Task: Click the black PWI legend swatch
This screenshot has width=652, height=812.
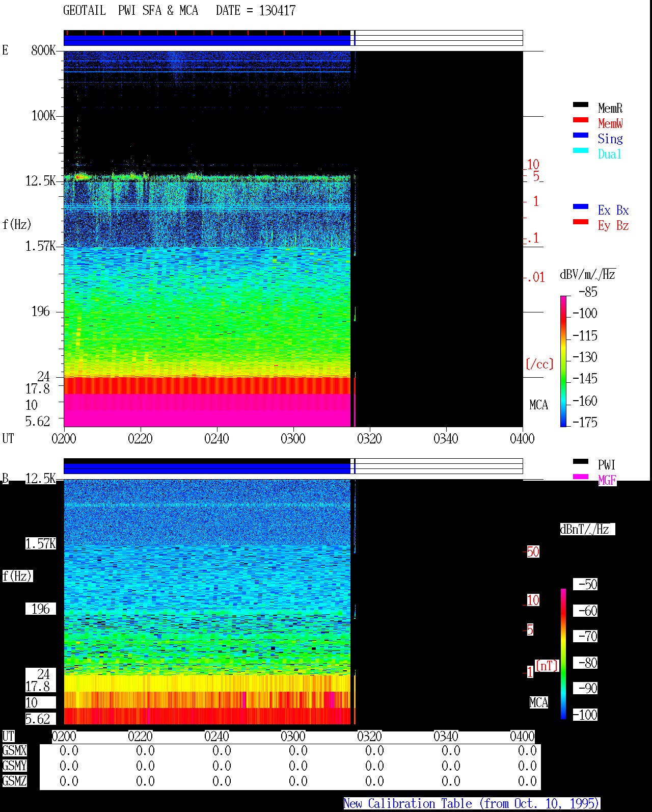Action: point(581,462)
